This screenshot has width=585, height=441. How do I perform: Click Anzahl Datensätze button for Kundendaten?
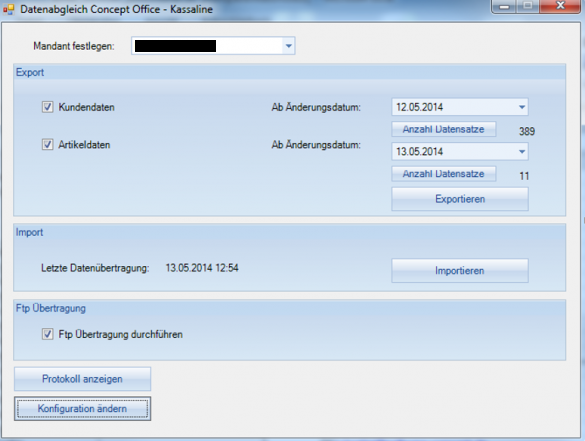pyautogui.click(x=444, y=129)
